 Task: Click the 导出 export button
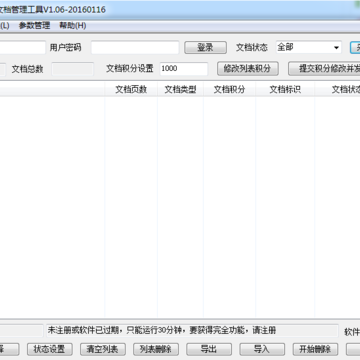209,349
